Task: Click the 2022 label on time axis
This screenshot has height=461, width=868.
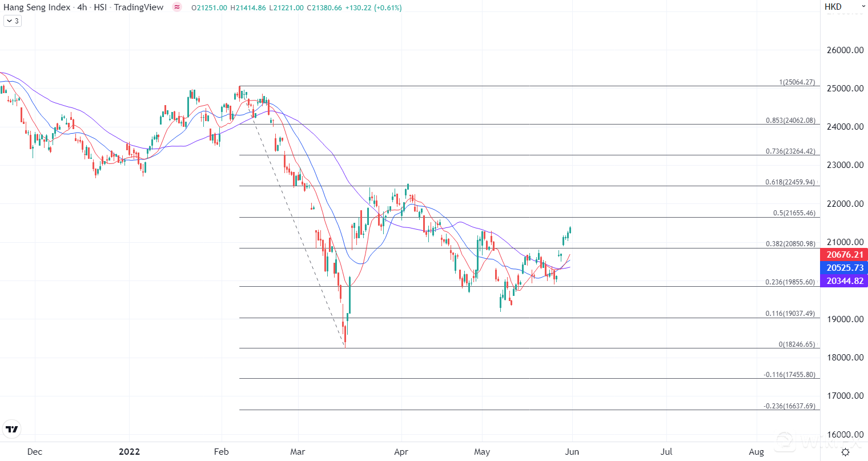Action: coord(129,452)
